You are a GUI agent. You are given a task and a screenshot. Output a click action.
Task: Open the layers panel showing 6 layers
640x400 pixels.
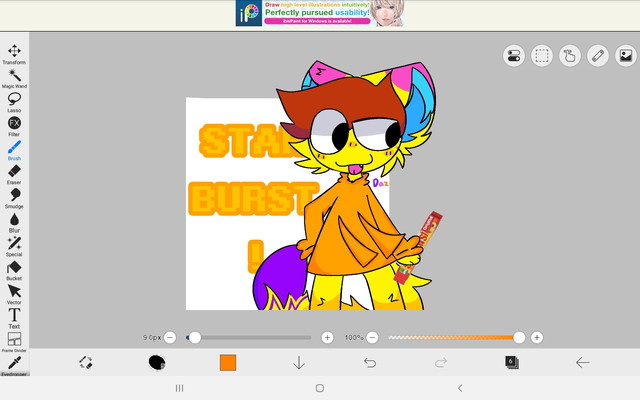(x=512, y=362)
